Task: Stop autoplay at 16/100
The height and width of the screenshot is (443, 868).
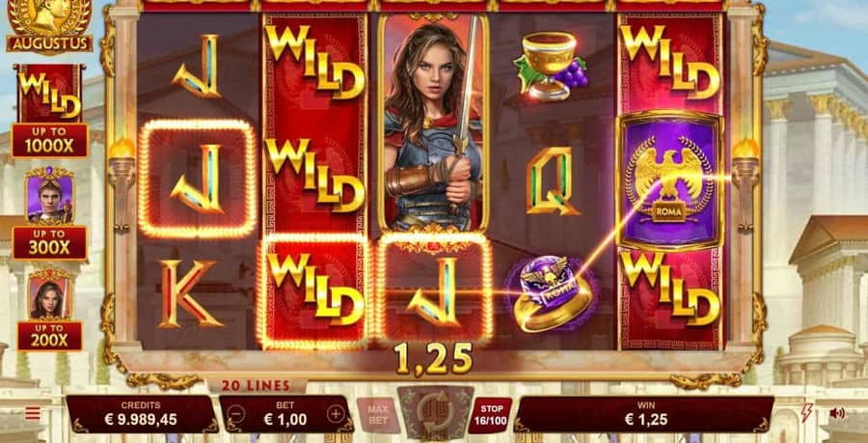Action: coord(491,415)
